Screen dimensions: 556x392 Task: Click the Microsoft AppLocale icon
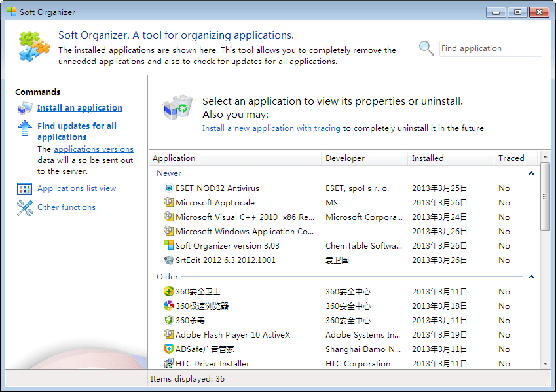click(168, 202)
